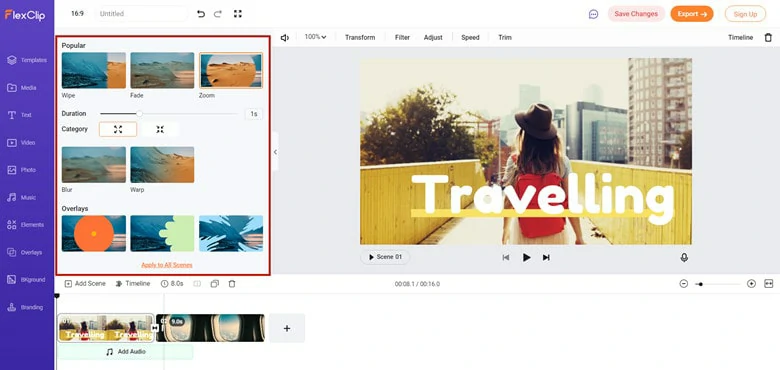Open the Video sidebar section
Image resolution: width=780 pixels, height=370 pixels.
(x=21, y=143)
